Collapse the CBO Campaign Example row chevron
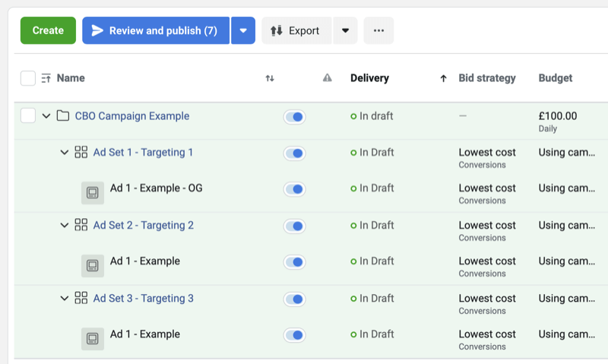Image resolution: width=608 pixels, height=364 pixels. 46,116
